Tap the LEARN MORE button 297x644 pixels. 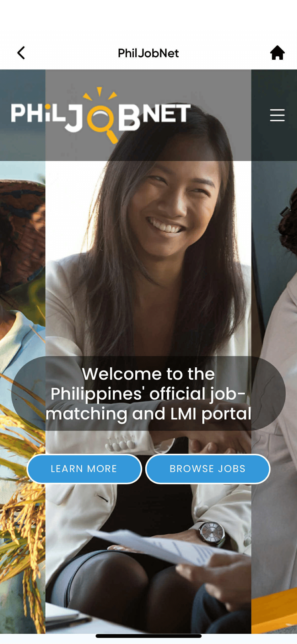click(84, 469)
